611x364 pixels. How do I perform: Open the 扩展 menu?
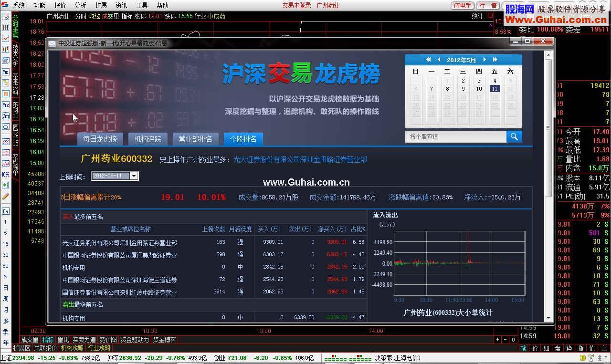[x=101, y=5]
